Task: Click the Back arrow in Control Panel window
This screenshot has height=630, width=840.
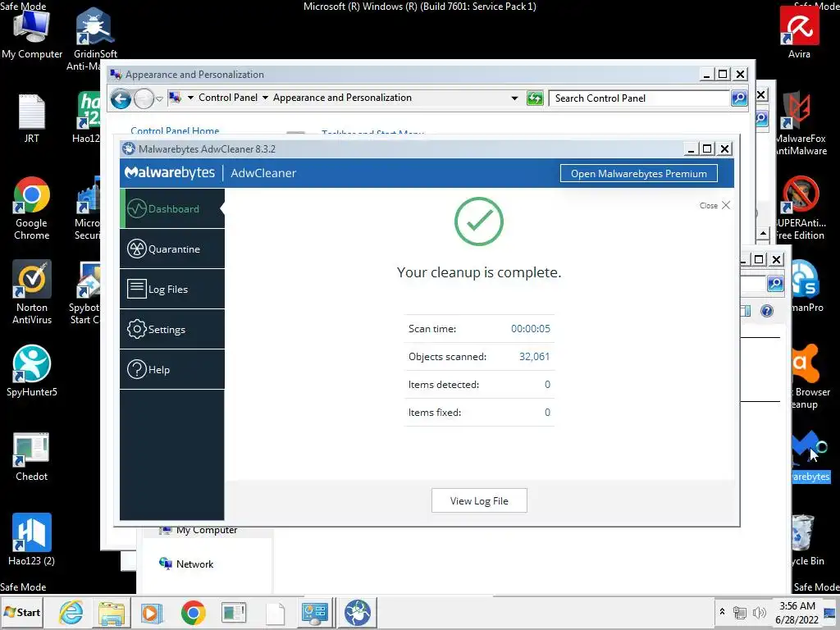Action: pos(121,98)
